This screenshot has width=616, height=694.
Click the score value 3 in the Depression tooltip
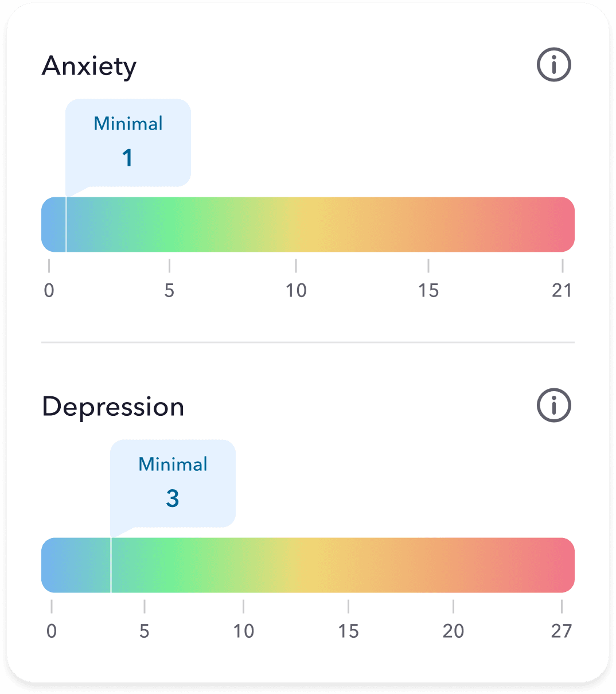click(173, 498)
